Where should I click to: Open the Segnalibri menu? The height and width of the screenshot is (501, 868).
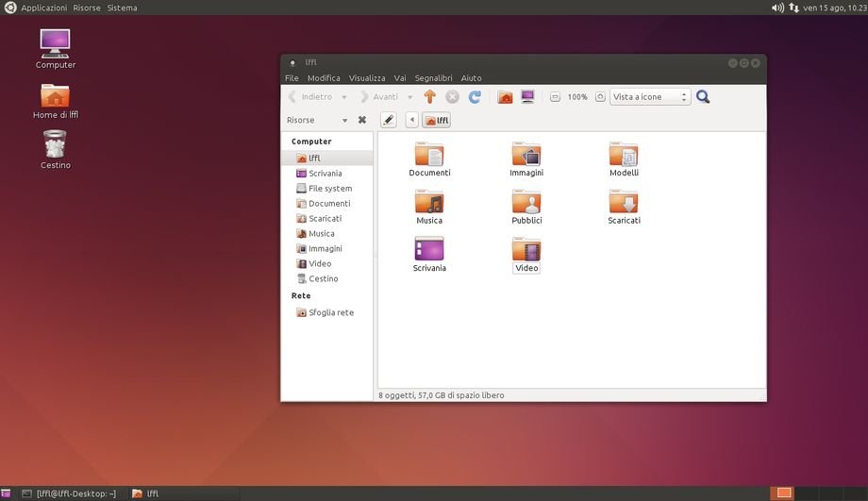pyautogui.click(x=433, y=78)
